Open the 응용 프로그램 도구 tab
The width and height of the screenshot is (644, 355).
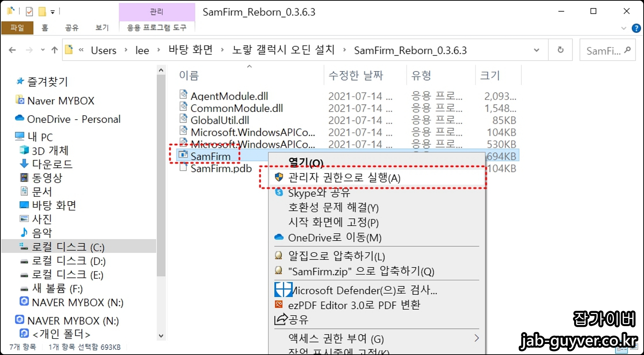point(157,27)
